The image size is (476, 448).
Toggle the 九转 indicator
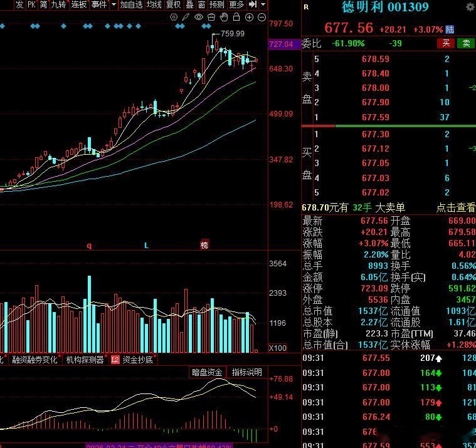[58, 4]
